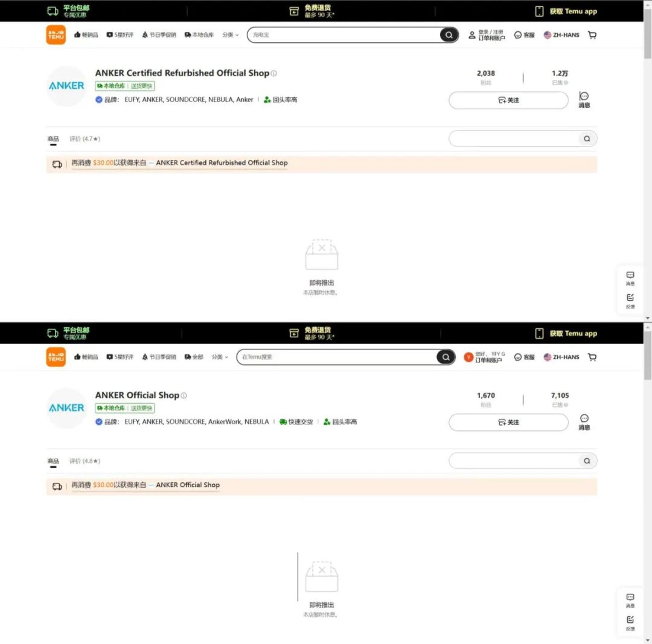This screenshot has height=644, width=652.
Task: Open 5星好评 five-star reviews in top nav
Action: point(120,35)
